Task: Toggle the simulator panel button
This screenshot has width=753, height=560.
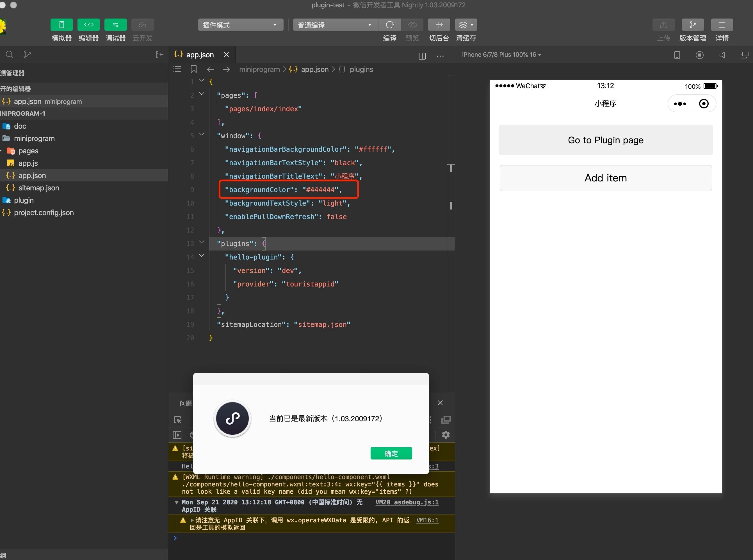Action: [x=61, y=25]
